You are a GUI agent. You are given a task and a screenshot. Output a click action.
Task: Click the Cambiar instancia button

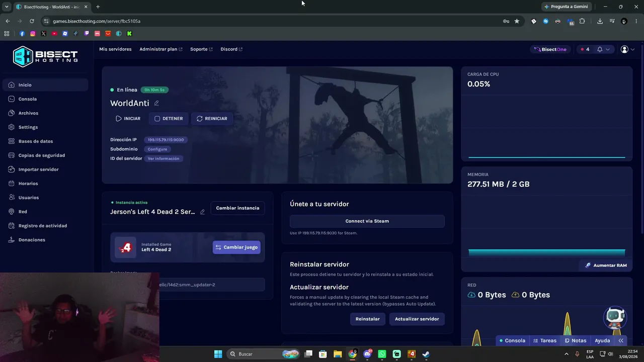pyautogui.click(x=237, y=208)
